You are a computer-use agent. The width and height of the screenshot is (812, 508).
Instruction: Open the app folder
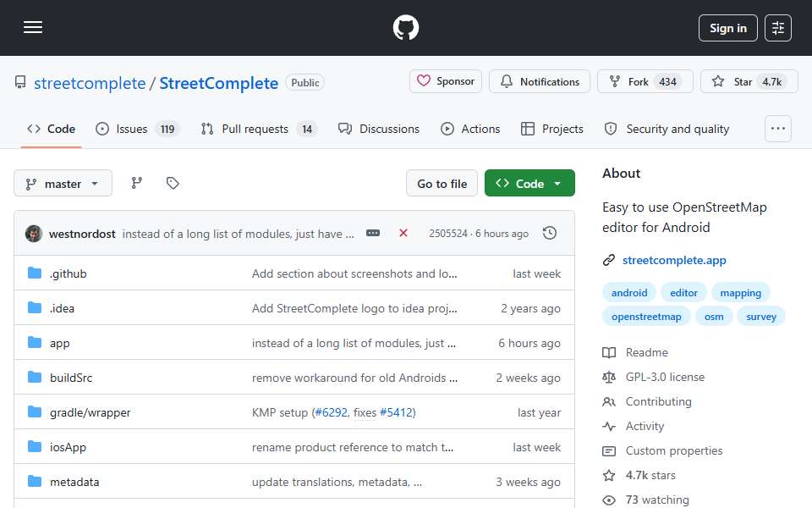(x=59, y=343)
